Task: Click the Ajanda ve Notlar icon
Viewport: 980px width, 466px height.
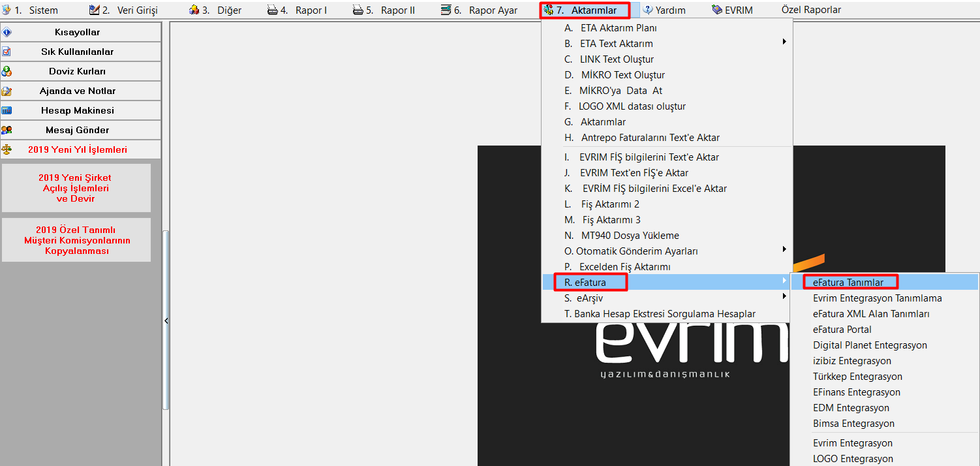Action: coord(7,91)
